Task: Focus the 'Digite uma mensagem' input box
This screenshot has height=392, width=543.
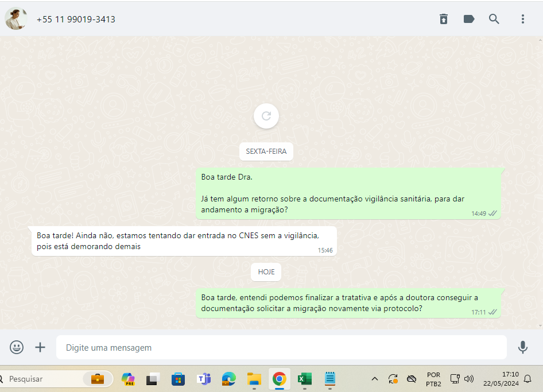Action: pyautogui.click(x=281, y=347)
